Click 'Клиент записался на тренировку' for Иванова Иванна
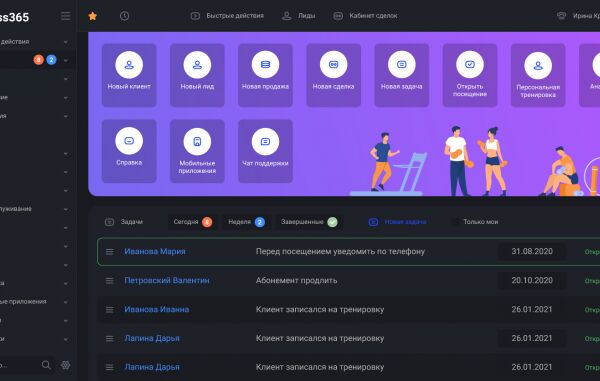The width and height of the screenshot is (600, 381). coord(320,309)
